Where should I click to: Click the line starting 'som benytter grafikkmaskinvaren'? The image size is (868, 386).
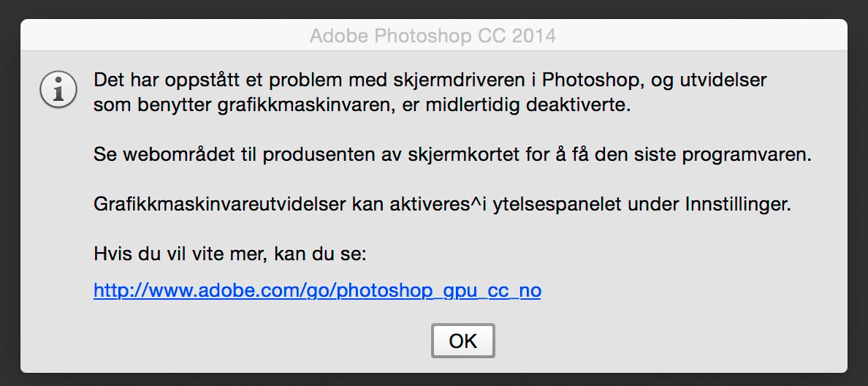point(362,105)
